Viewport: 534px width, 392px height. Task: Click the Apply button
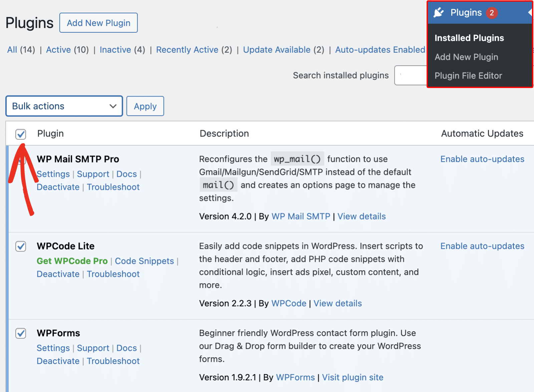pos(145,106)
